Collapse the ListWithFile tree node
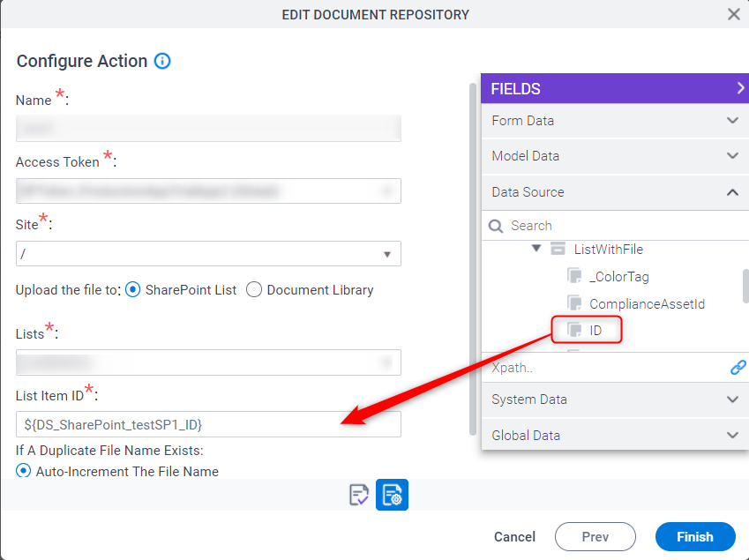The height and width of the screenshot is (560, 749). (x=536, y=250)
